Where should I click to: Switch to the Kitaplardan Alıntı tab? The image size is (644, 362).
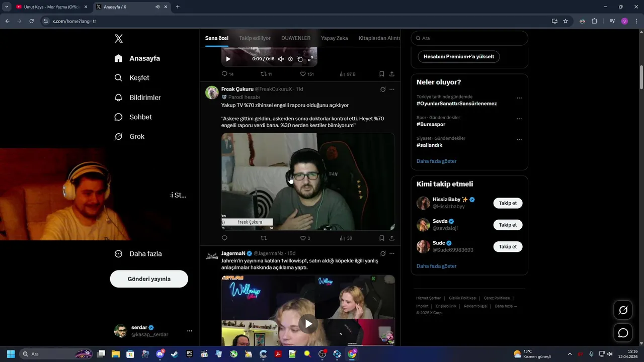(x=379, y=38)
